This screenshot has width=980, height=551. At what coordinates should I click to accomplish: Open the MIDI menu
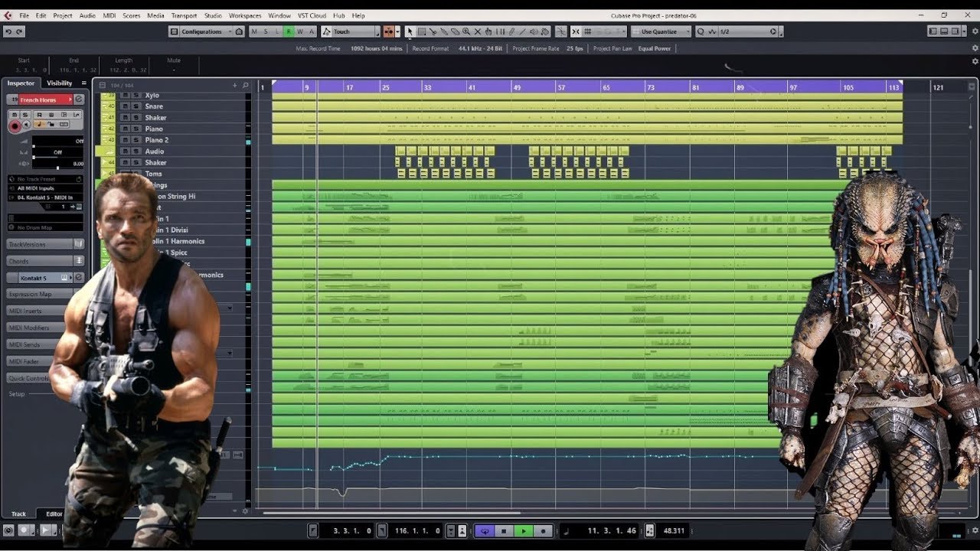coord(109,15)
